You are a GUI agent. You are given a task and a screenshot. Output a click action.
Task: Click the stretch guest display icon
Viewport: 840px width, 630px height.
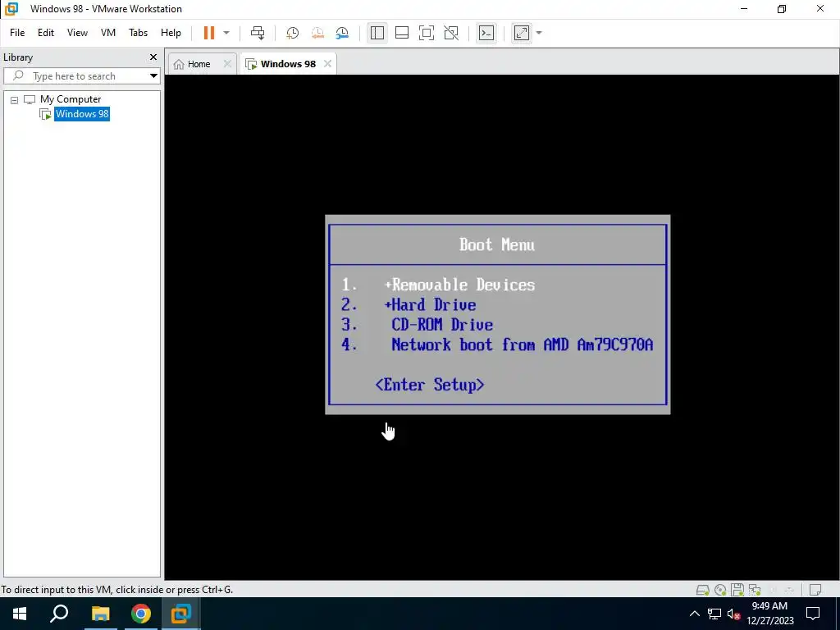521,33
